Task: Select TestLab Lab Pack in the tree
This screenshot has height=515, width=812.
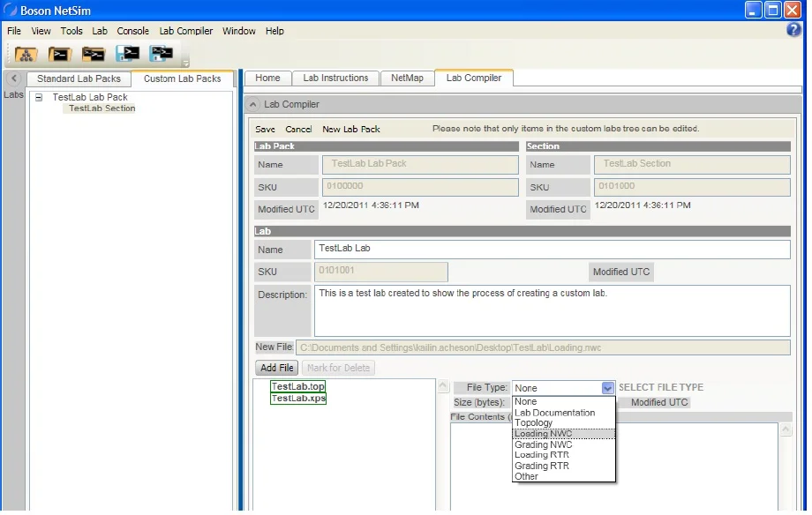Action: (90, 97)
